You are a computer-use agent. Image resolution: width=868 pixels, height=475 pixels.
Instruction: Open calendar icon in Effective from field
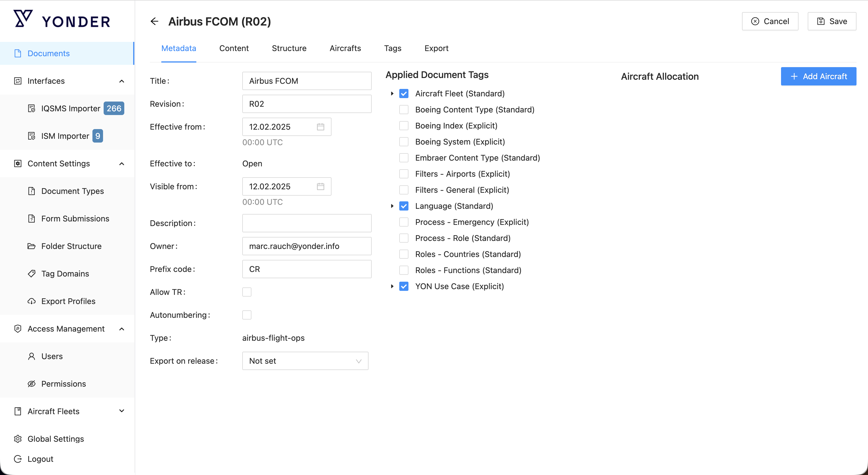(x=320, y=127)
